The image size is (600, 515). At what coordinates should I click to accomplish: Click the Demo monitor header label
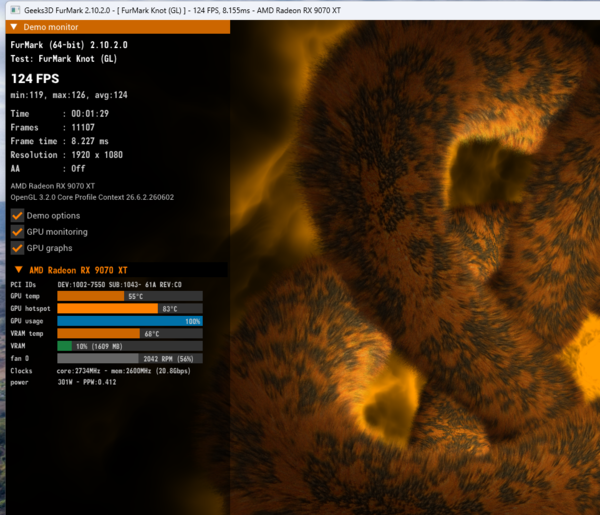[51, 27]
